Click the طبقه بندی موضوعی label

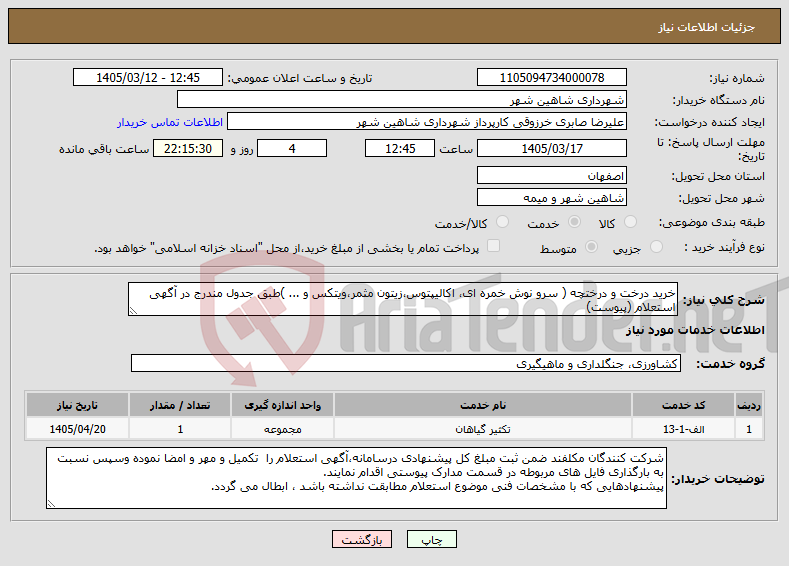coord(712,222)
